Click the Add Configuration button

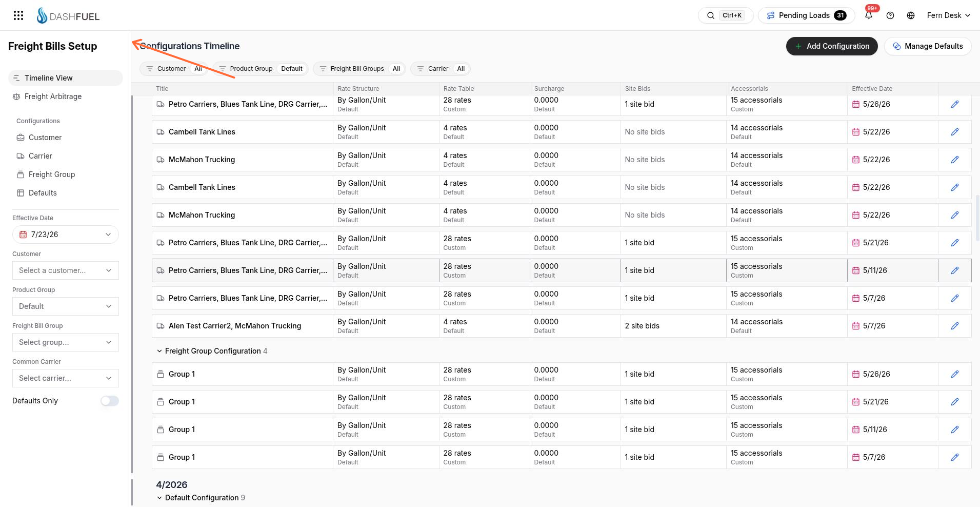click(x=832, y=46)
